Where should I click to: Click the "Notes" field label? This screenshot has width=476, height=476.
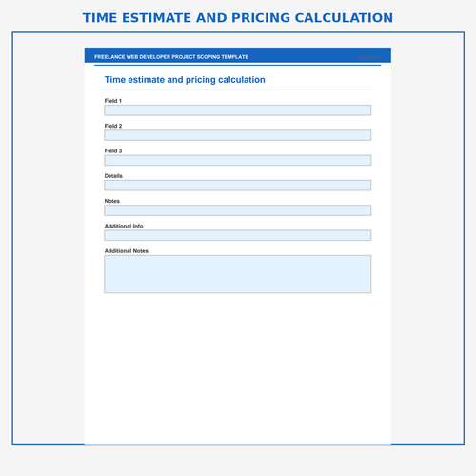(112, 201)
